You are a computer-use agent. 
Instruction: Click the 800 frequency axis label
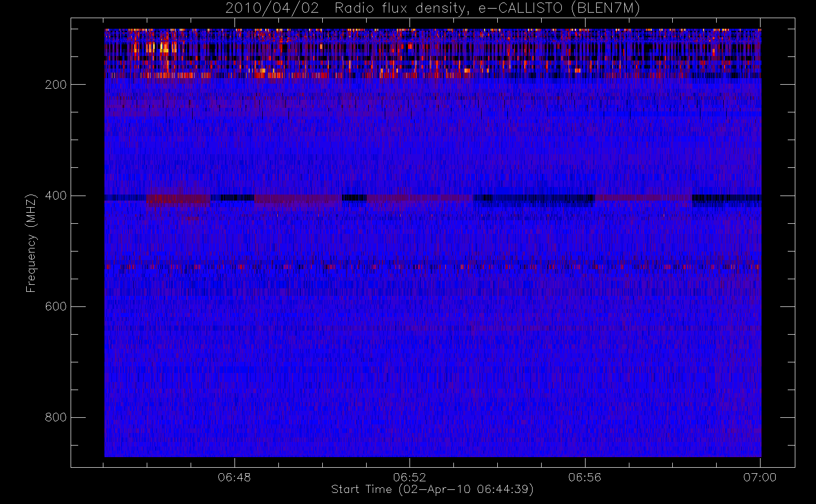pyautogui.click(x=55, y=417)
